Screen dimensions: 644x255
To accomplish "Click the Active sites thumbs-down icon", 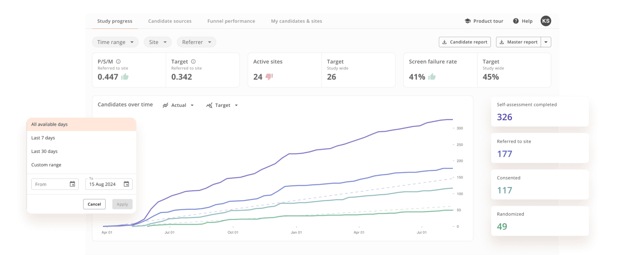I will coord(269,77).
